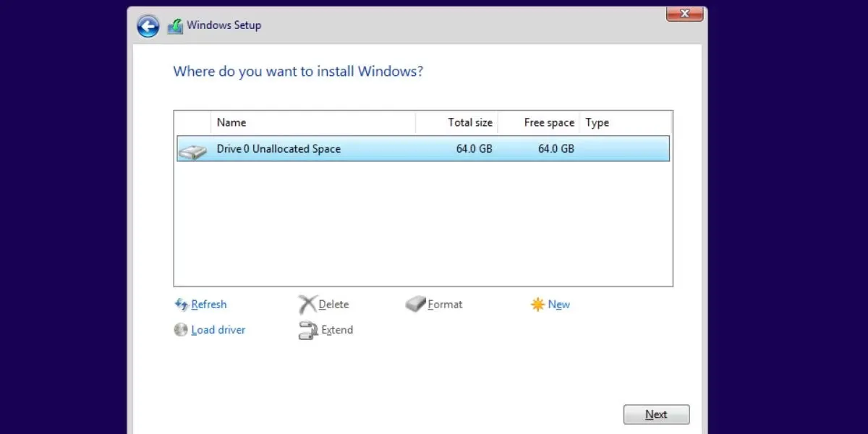Click the Load driver link

coord(218,330)
